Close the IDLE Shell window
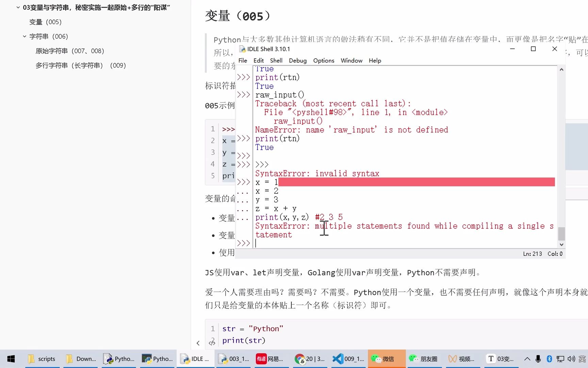The image size is (588, 368). [555, 49]
